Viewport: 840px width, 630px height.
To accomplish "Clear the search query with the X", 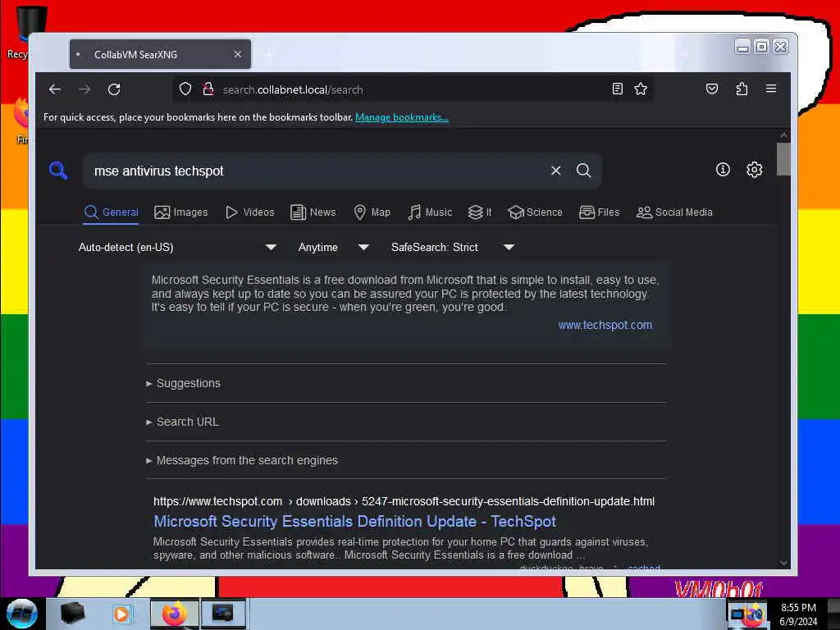I will pyautogui.click(x=556, y=171).
